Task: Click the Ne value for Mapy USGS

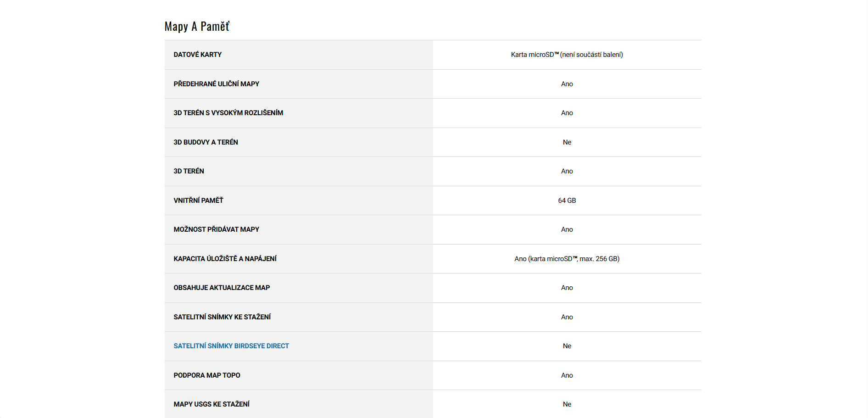Action: [567, 404]
